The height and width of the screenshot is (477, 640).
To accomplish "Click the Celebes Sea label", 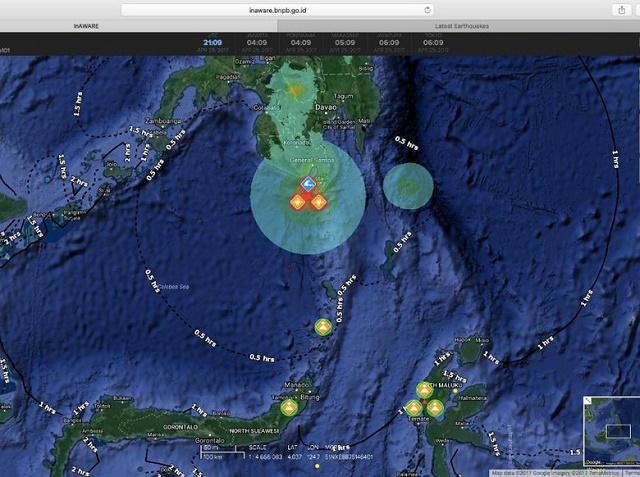I will (173, 287).
